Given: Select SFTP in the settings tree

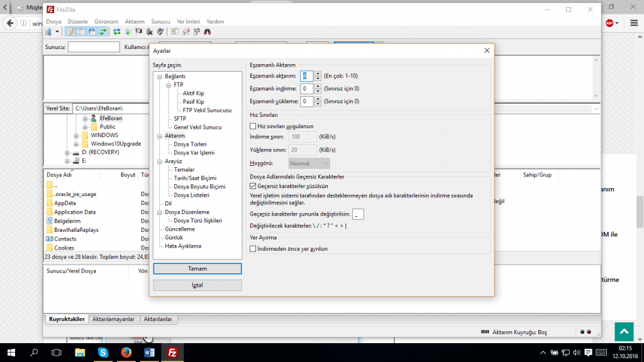Looking at the screenshot, I should [x=180, y=118].
